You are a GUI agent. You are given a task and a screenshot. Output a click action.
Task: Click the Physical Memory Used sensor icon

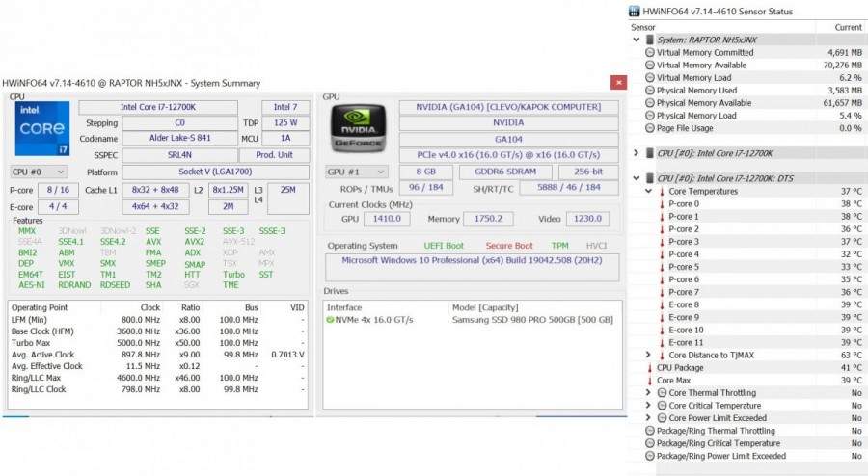click(x=650, y=91)
